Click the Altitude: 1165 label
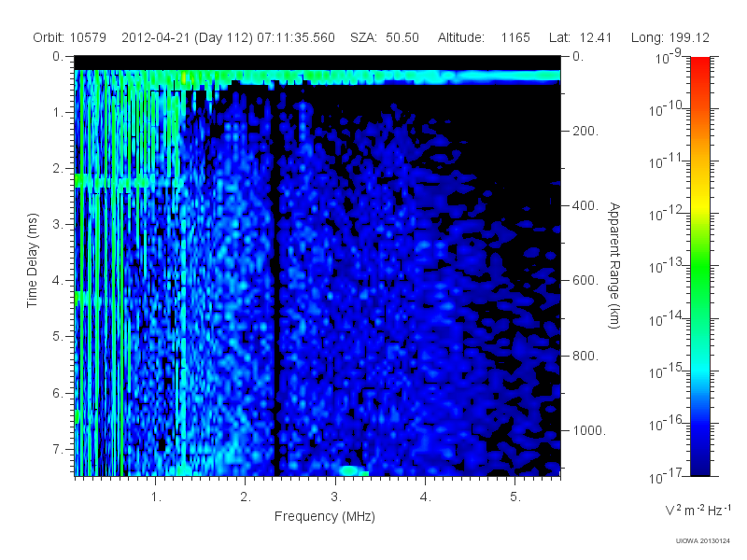Viewport: 747px width, 560px height. [484, 37]
